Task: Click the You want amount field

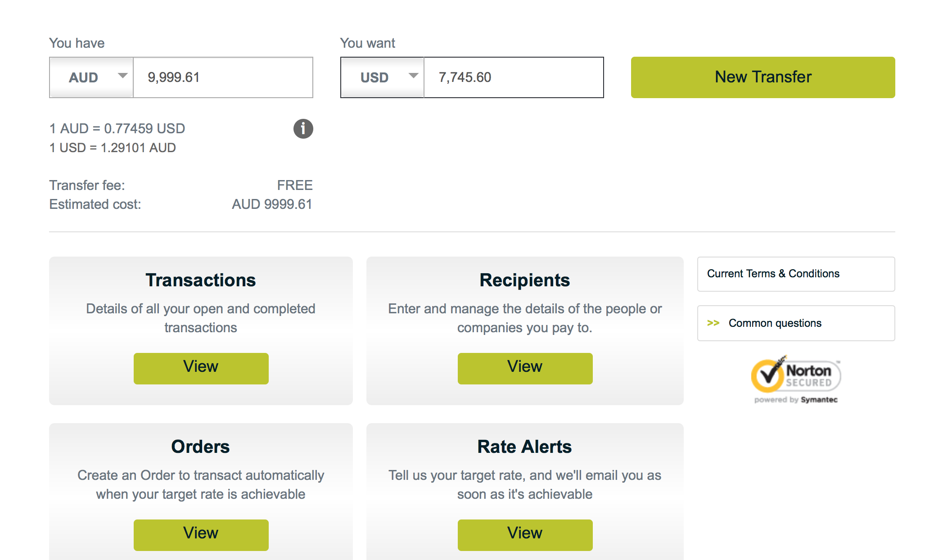Action: tap(514, 77)
